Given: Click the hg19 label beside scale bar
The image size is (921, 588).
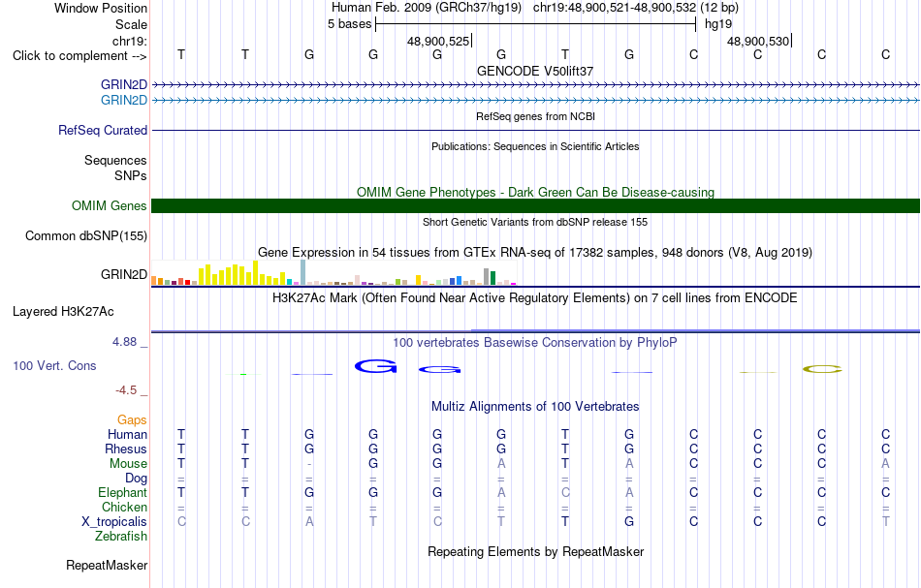Looking at the screenshot, I should [x=718, y=24].
